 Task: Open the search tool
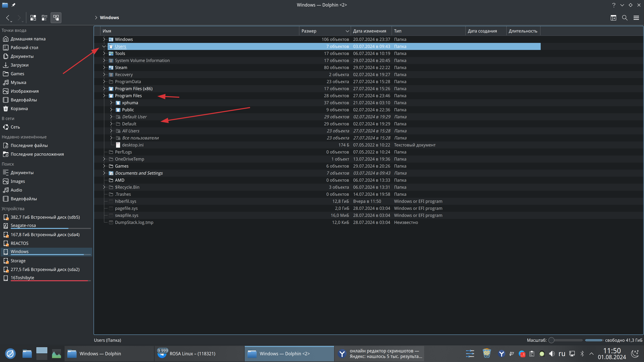tap(625, 18)
